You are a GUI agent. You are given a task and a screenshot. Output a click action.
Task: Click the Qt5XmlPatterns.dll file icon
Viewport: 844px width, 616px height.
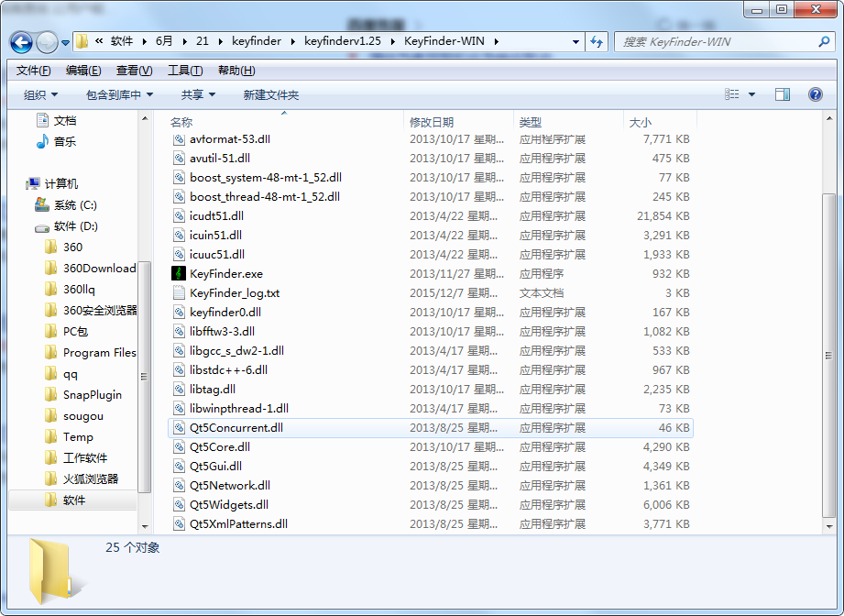pos(179,524)
